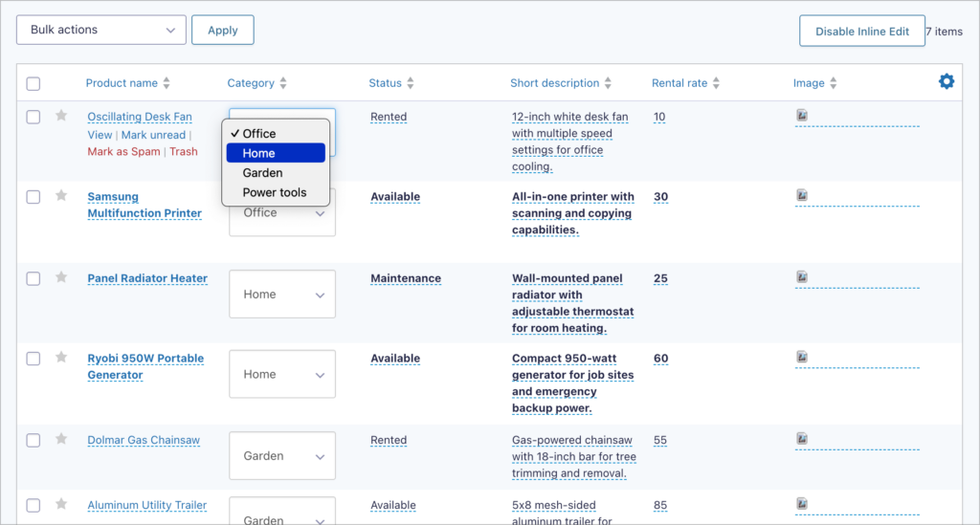Screen dimensions: 980x525
Task: Click image thumbnail for Aluminum Utility Trailer
Action: tap(802, 503)
